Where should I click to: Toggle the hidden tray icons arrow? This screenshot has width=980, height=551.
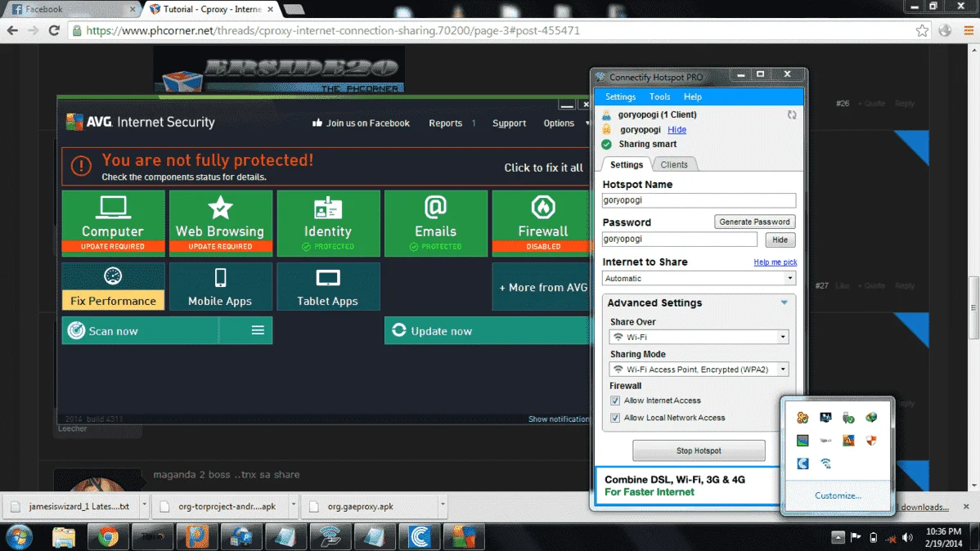click(838, 537)
